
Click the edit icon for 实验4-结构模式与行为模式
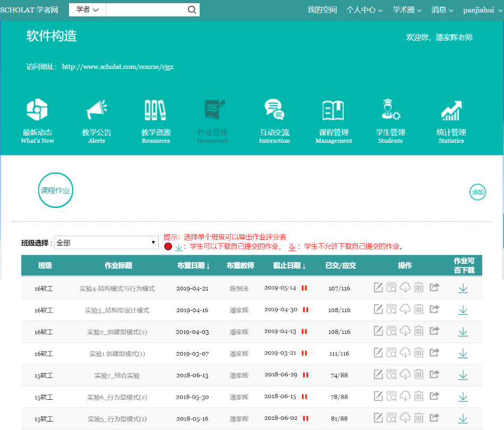pos(378,288)
